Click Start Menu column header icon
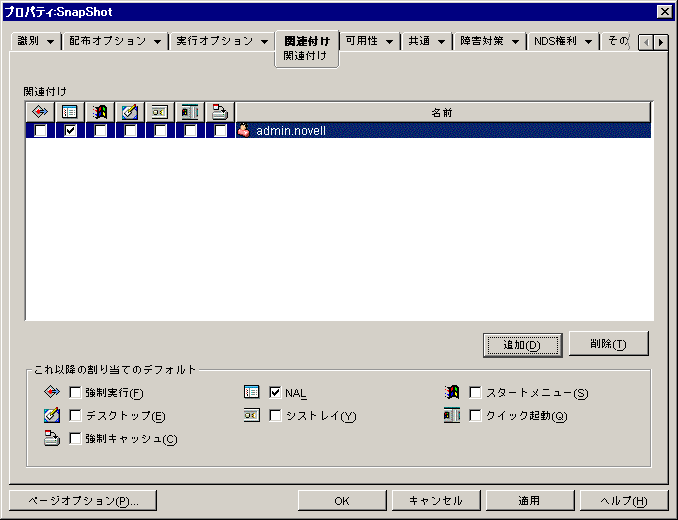This screenshot has height=520, width=678. pos(100,112)
